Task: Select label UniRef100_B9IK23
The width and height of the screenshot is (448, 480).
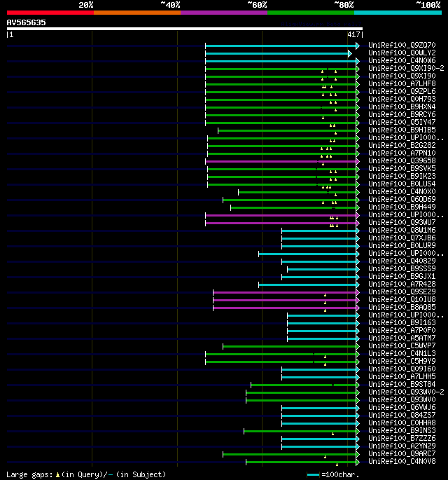Action: click(402, 176)
